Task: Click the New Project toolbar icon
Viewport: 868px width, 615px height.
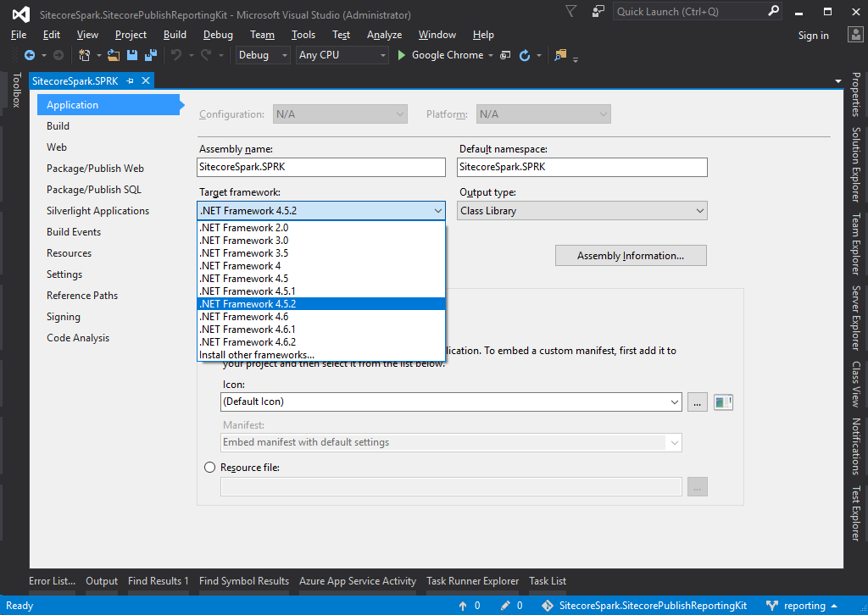Action: (84, 55)
